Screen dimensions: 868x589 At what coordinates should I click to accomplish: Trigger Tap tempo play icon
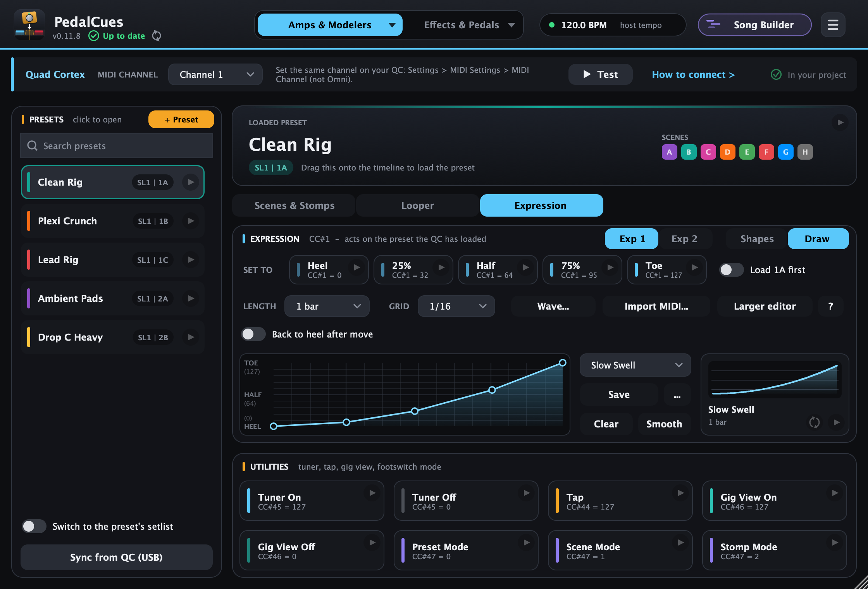point(681,493)
